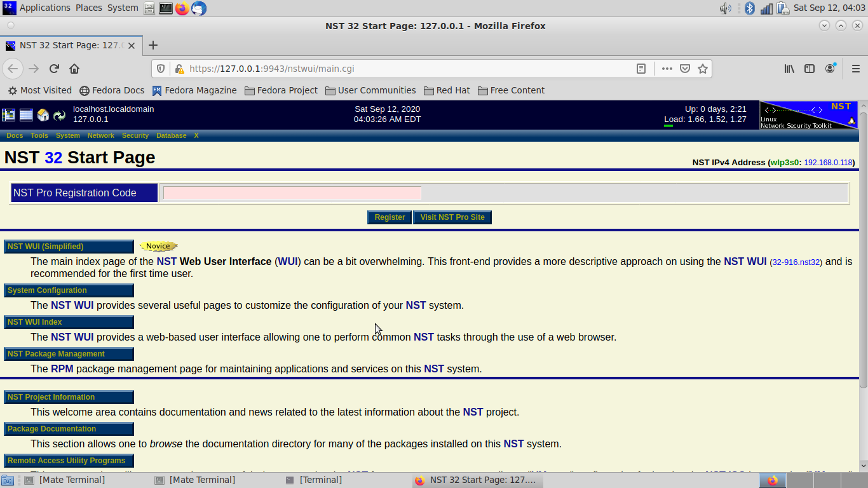
Task: Open the Network menu in NST bar
Action: click(101, 135)
